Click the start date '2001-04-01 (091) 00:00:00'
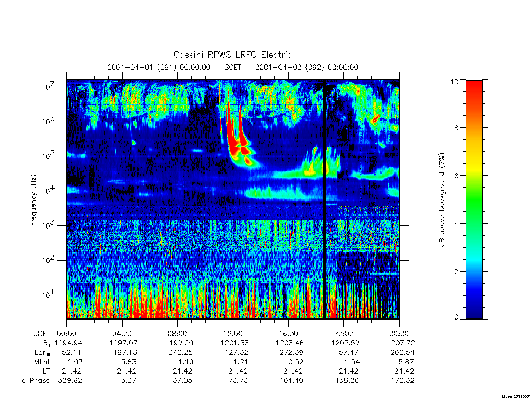 pyautogui.click(x=159, y=67)
